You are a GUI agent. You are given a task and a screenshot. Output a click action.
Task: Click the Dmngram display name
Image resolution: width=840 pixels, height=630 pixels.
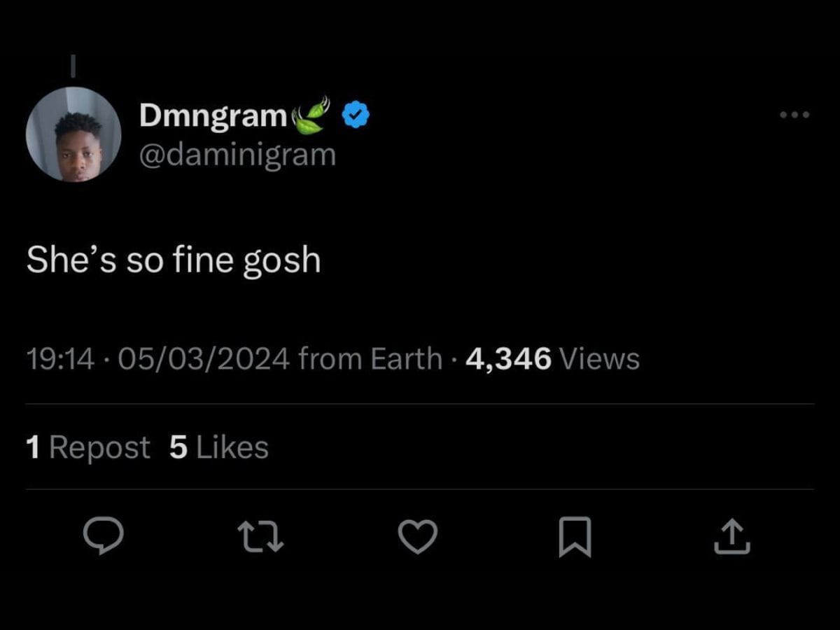[213, 115]
